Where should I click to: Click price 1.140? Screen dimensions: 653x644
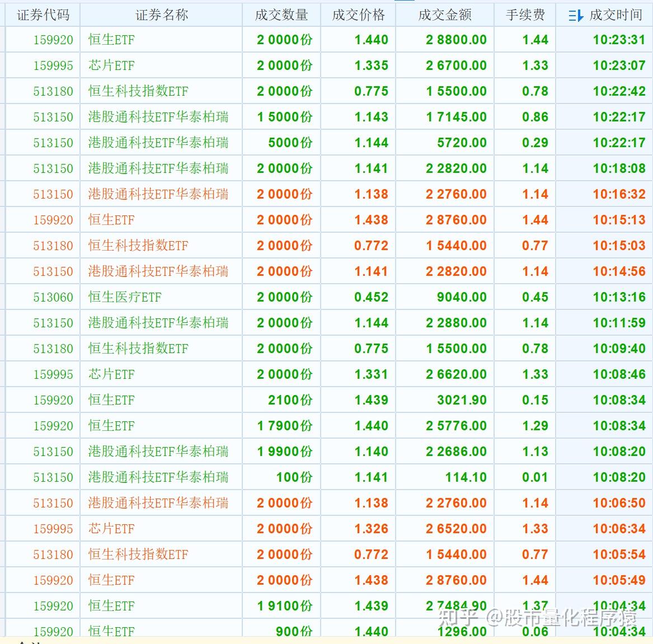[371, 452]
